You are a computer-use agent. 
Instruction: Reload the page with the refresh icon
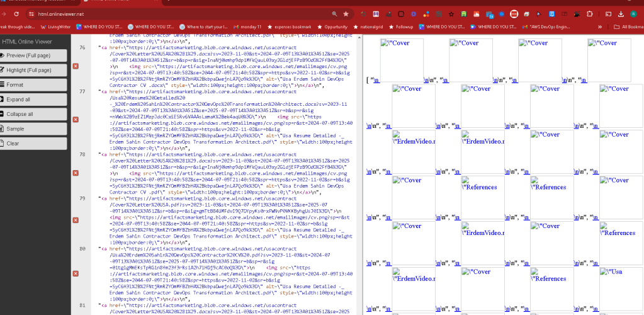pyautogui.click(x=16, y=14)
